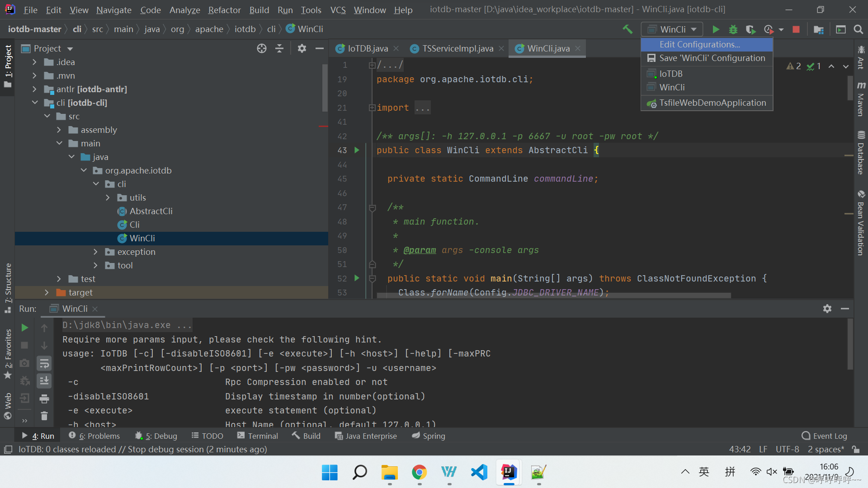The image size is (868, 488).
Task: Expand the assembly folder
Action: [x=59, y=130]
